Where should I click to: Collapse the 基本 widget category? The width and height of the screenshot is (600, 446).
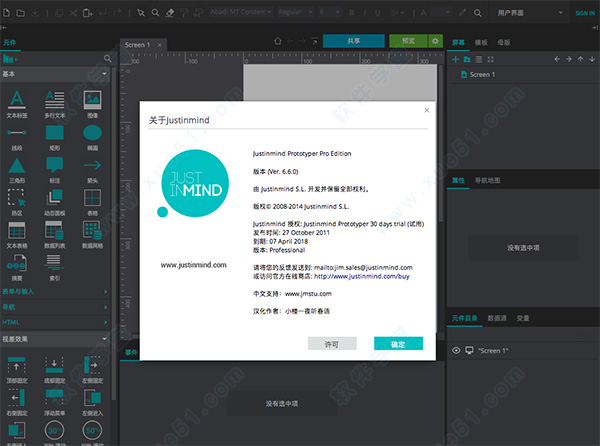55,74
